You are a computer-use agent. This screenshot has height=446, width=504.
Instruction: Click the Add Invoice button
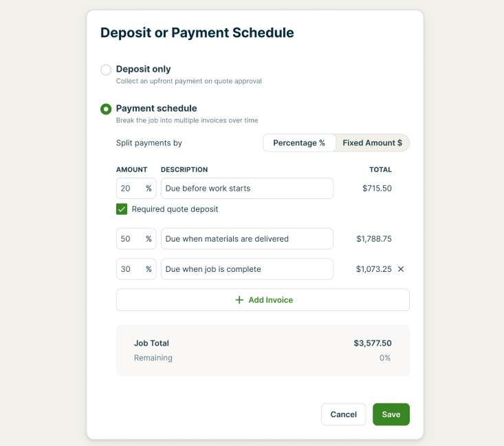click(x=263, y=300)
